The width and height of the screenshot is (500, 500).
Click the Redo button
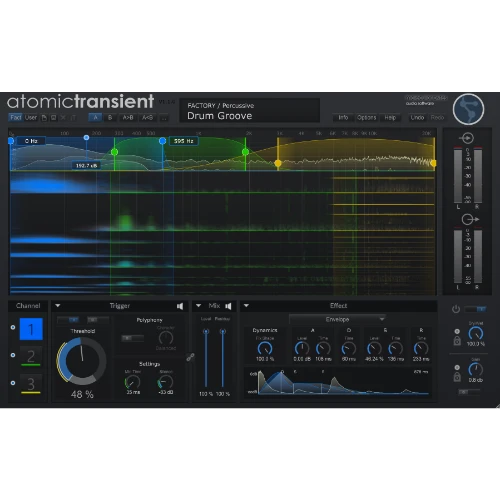click(x=437, y=117)
